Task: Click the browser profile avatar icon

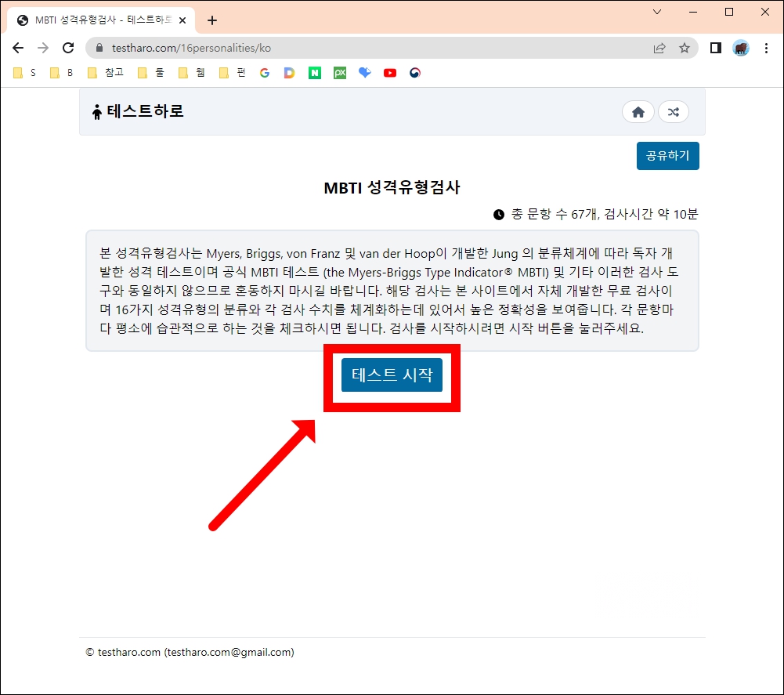Action: tap(741, 48)
